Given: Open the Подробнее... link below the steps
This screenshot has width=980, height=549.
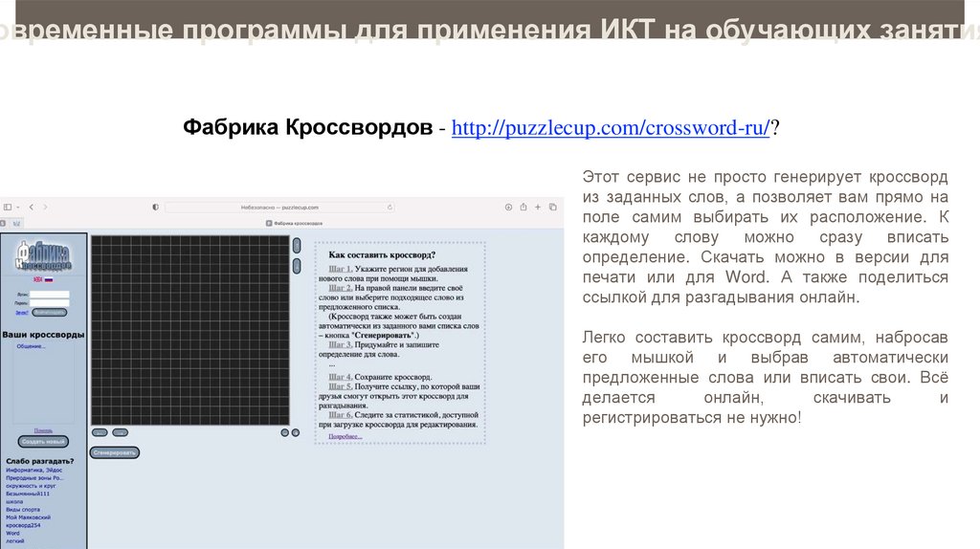Looking at the screenshot, I should coord(345,436).
